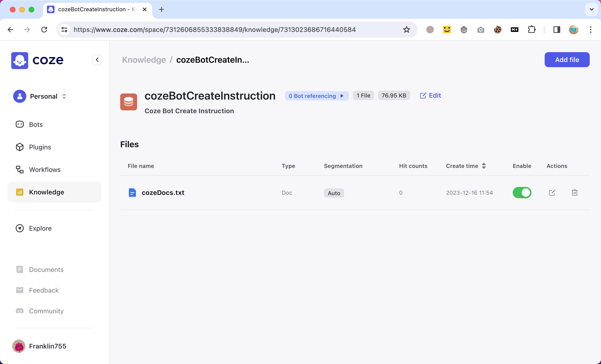Click the red database knowledge icon
Viewport: 601px width, 364px height.
click(129, 102)
